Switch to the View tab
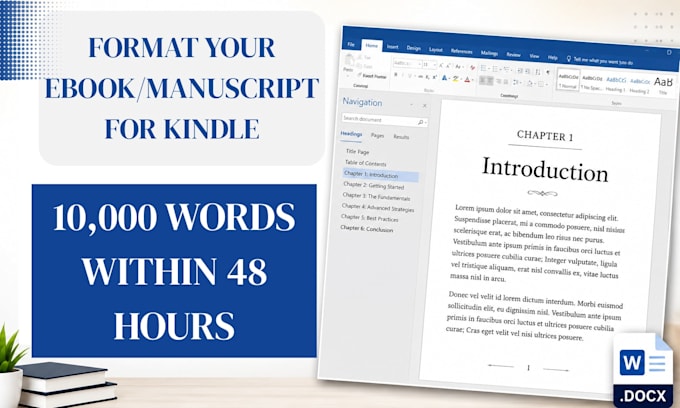The height and width of the screenshot is (408, 680). tap(534, 56)
